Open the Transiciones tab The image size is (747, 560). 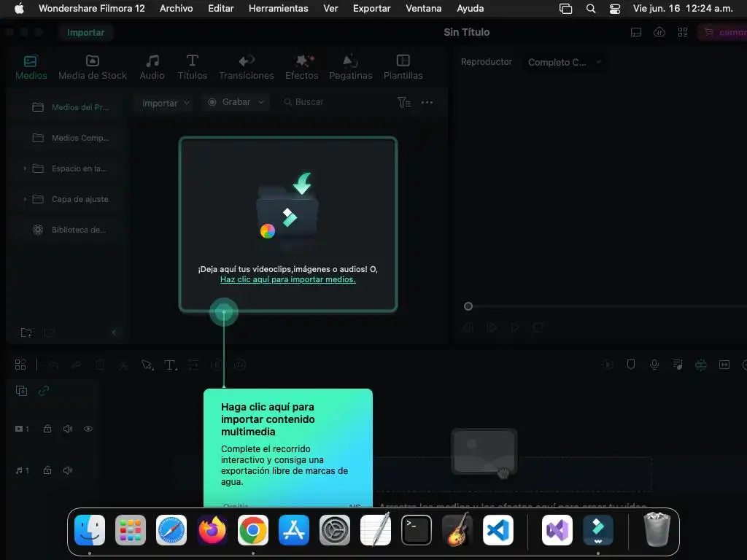(x=247, y=67)
